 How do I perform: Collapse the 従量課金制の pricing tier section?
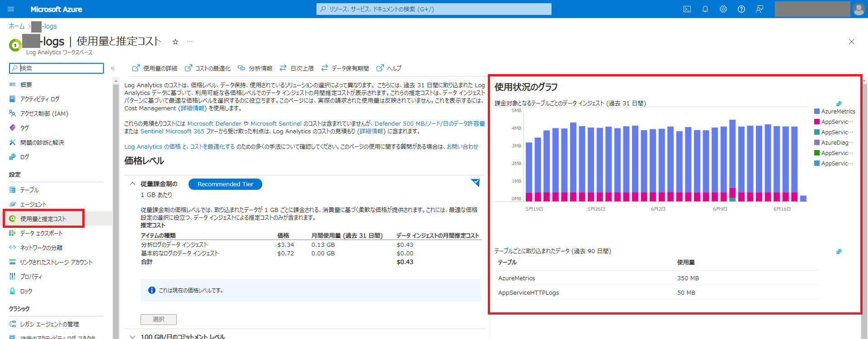pyautogui.click(x=132, y=184)
